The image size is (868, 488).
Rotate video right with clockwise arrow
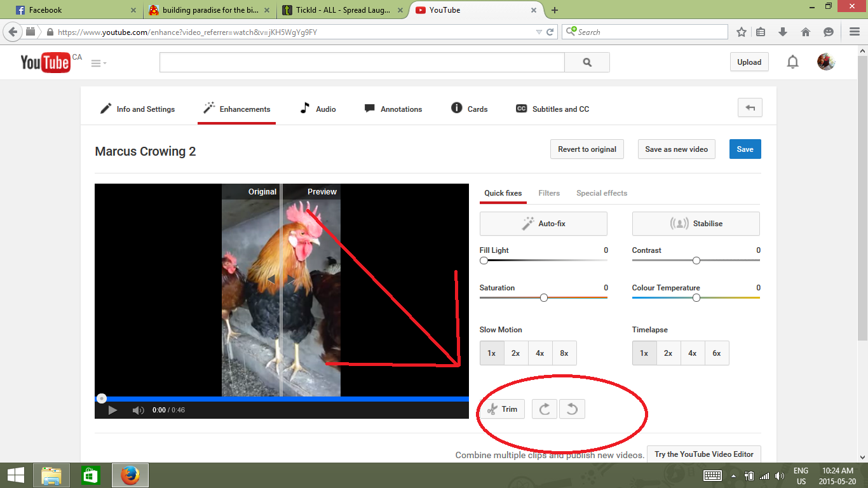[544, 409]
